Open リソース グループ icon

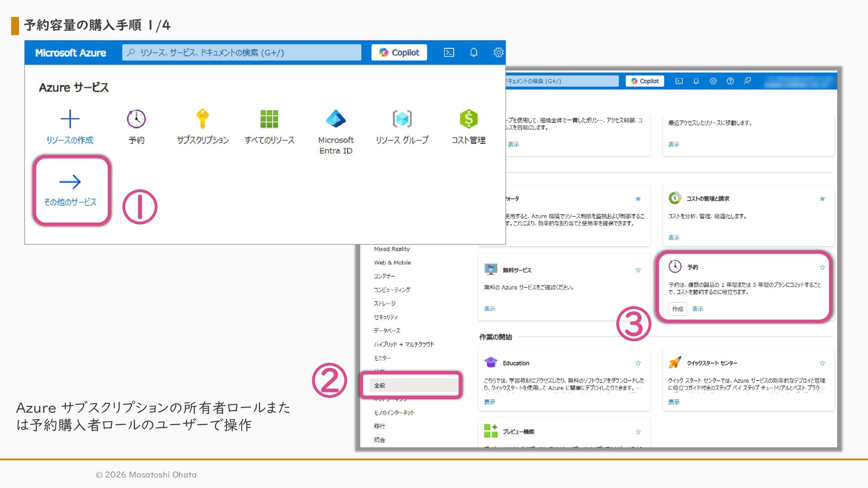402,119
